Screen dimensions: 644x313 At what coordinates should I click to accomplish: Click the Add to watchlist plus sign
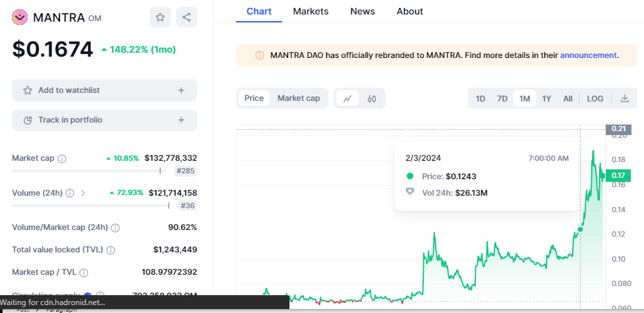181,90
